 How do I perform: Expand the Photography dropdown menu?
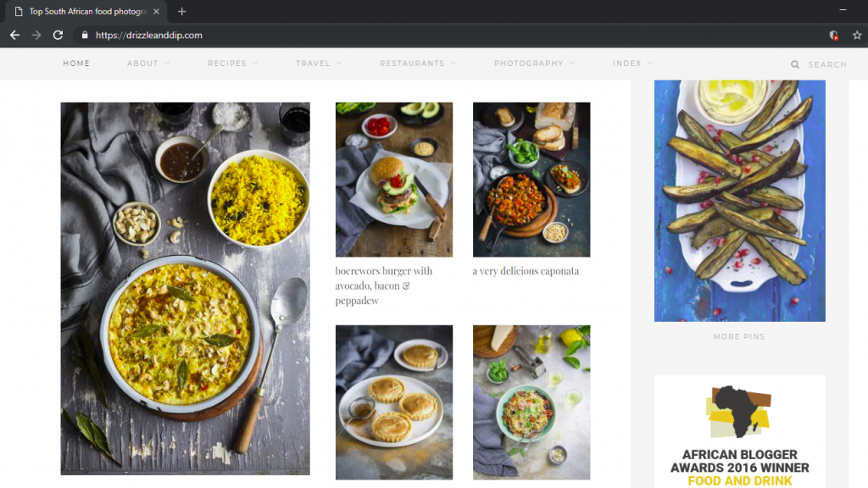click(x=534, y=63)
